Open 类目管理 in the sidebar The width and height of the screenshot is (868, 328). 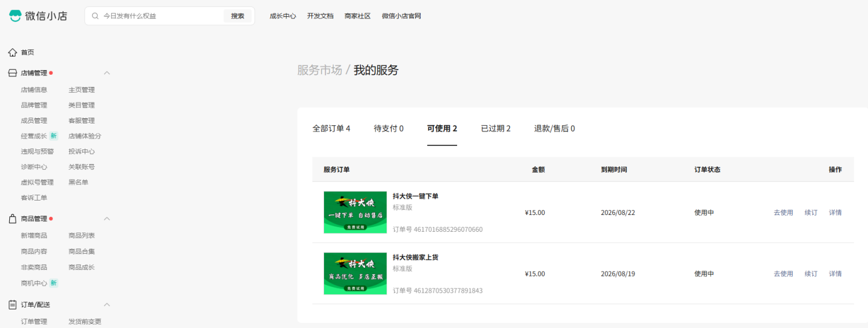82,105
